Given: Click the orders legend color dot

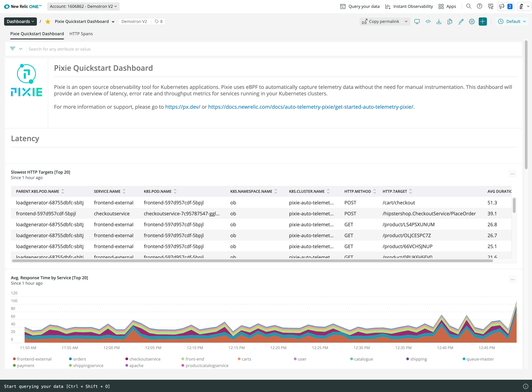Looking at the screenshot, I should (70, 359).
